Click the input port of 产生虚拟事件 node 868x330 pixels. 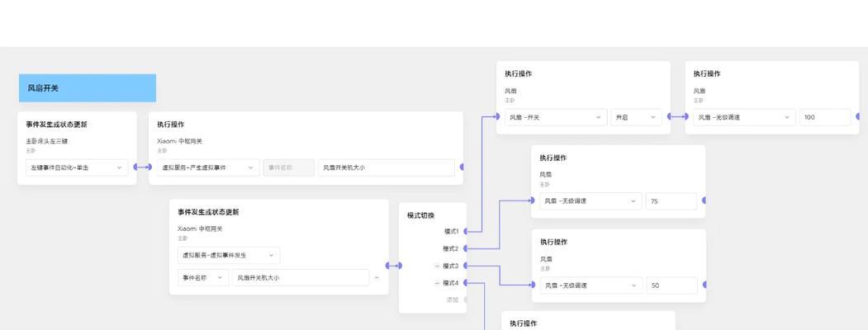(x=149, y=167)
